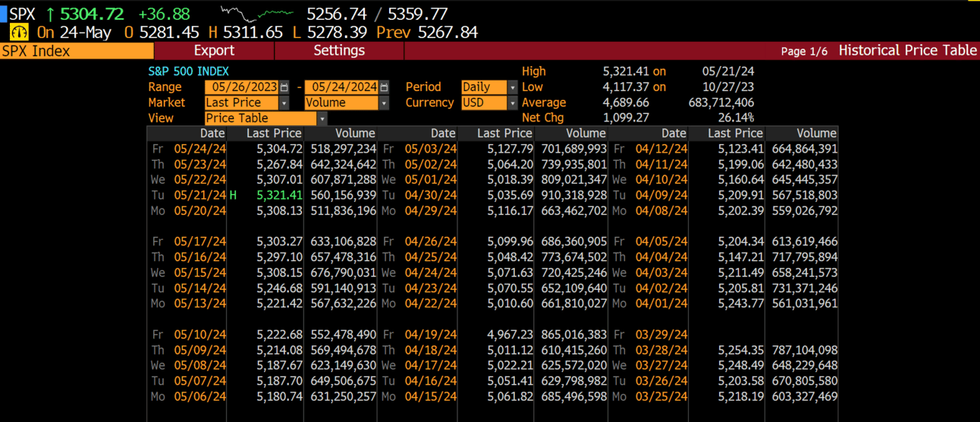Select the 03/29/24 holiday date
The height and width of the screenshot is (422, 980).
point(661,335)
